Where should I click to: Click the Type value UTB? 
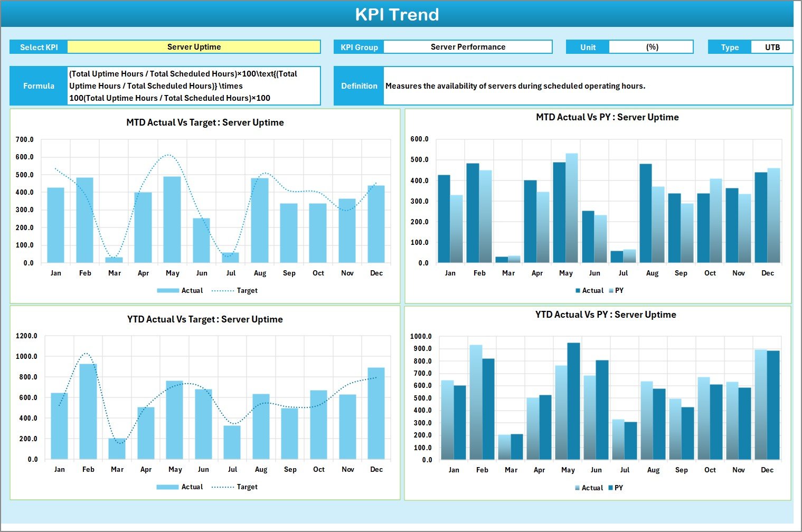tap(772, 46)
